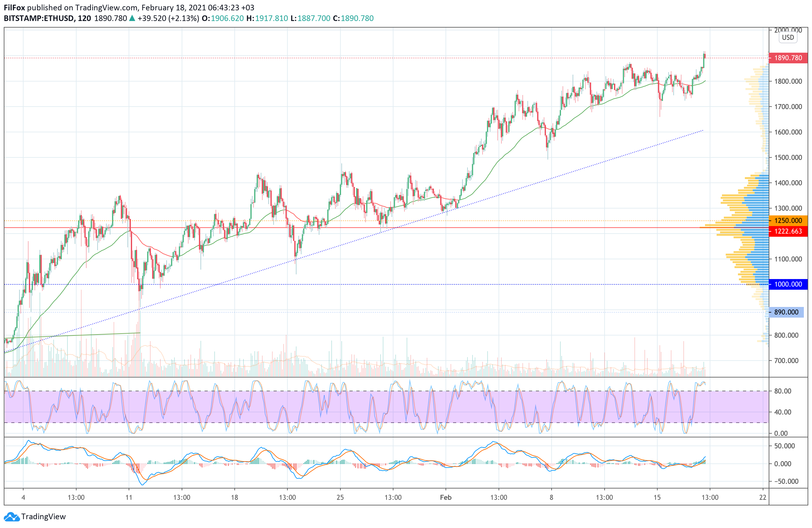812x528 pixels.
Task: Click the light blue 890.000 level label
Action: pos(786,312)
